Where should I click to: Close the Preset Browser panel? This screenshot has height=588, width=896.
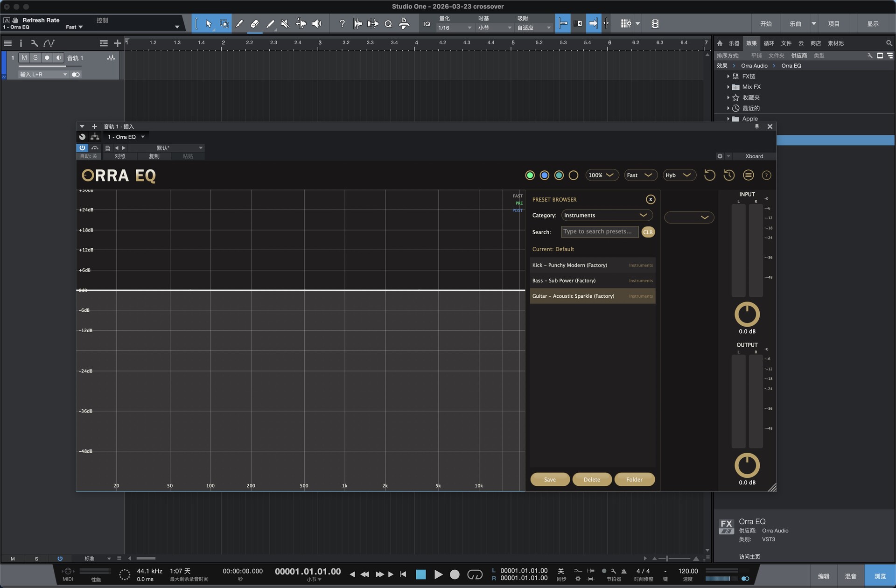coord(650,199)
